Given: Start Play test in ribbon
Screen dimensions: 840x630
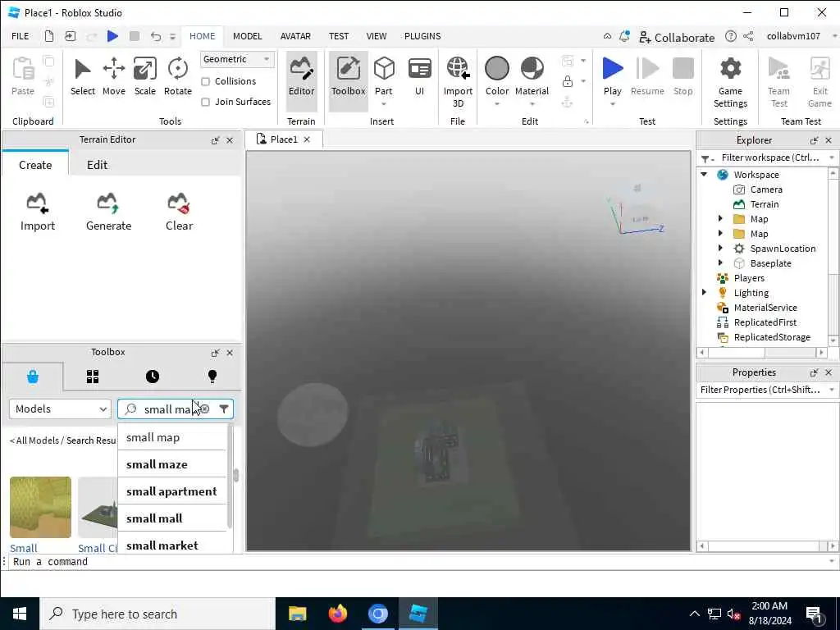Looking at the screenshot, I should pos(612,77).
